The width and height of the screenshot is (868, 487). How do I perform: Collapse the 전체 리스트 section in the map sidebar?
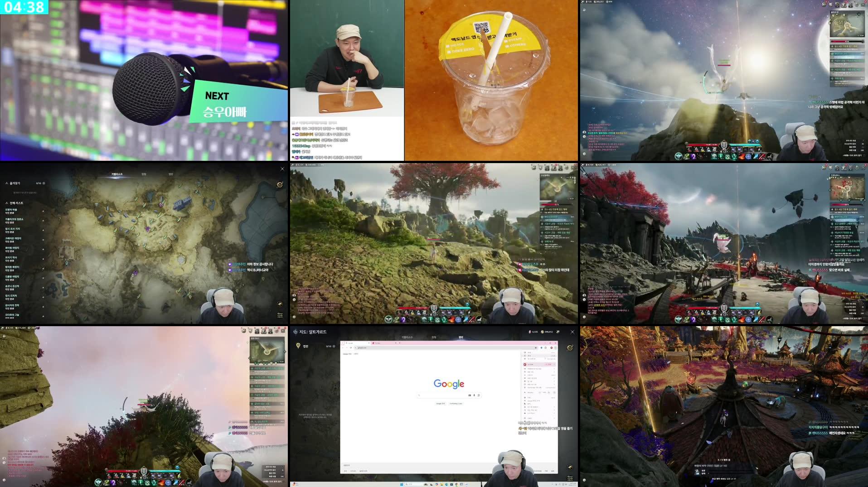(x=6, y=203)
